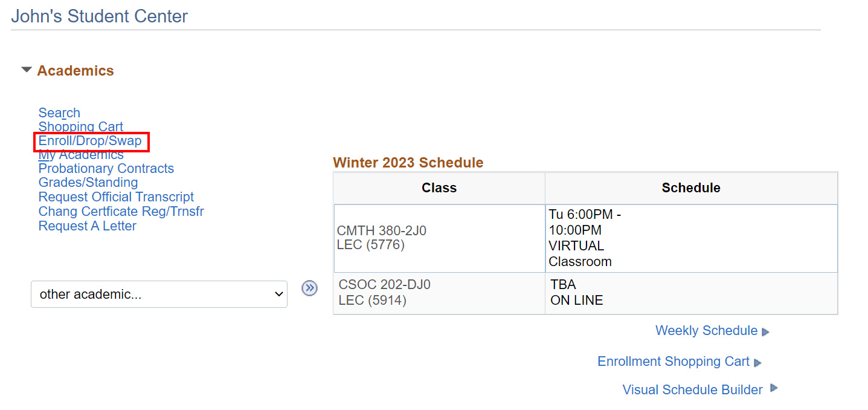Open the Search link
868x410 pixels.
pyautogui.click(x=59, y=113)
